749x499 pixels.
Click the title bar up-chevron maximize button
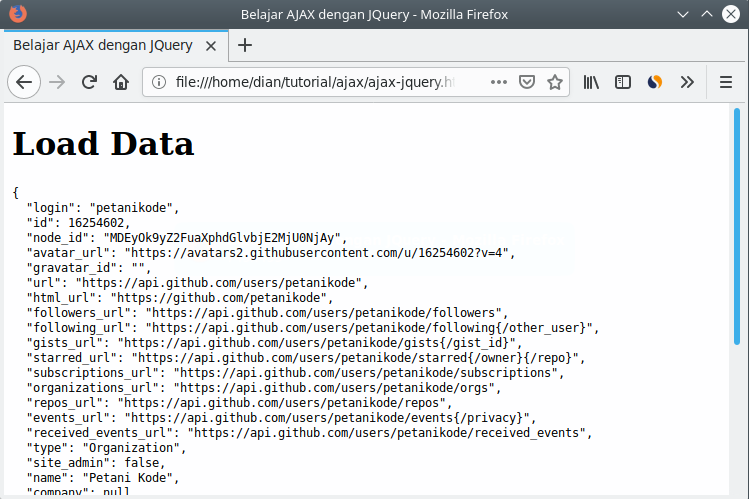point(707,14)
